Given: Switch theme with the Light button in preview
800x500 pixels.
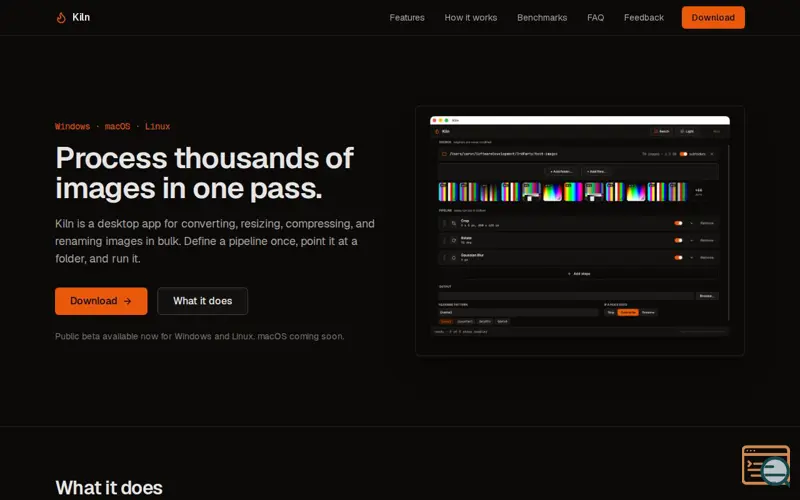Looking at the screenshot, I should [687, 132].
